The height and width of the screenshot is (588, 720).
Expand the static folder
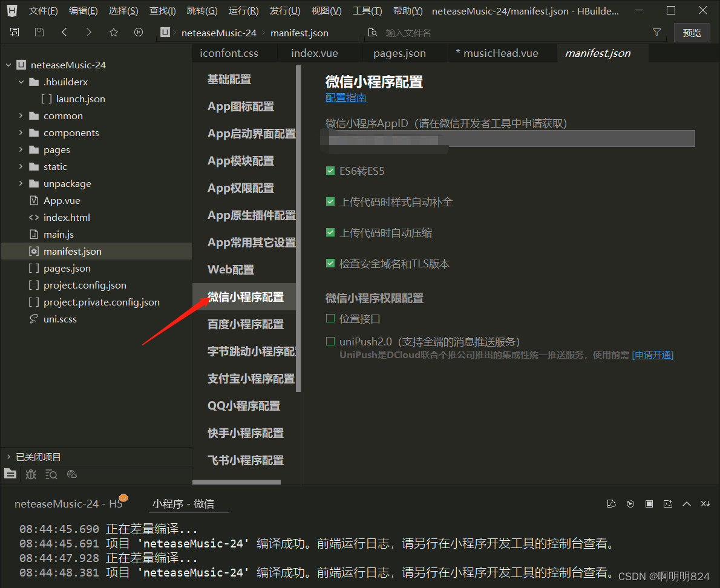[21, 166]
